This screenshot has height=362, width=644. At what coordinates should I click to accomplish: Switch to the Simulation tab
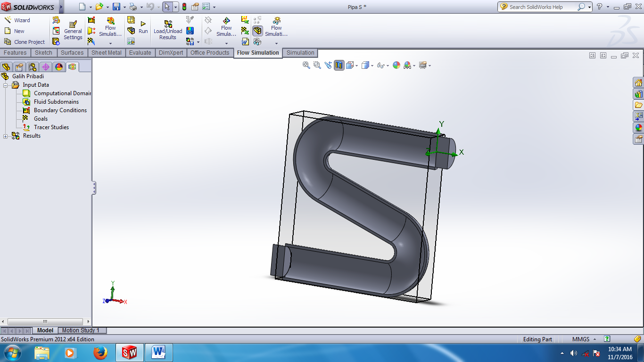300,53
